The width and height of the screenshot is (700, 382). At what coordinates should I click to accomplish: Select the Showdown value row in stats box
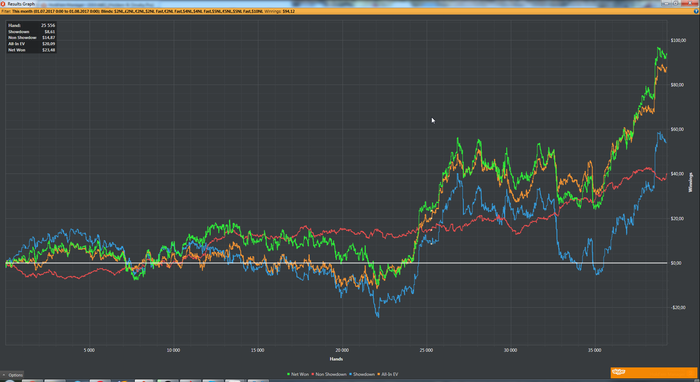[x=31, y=32]
